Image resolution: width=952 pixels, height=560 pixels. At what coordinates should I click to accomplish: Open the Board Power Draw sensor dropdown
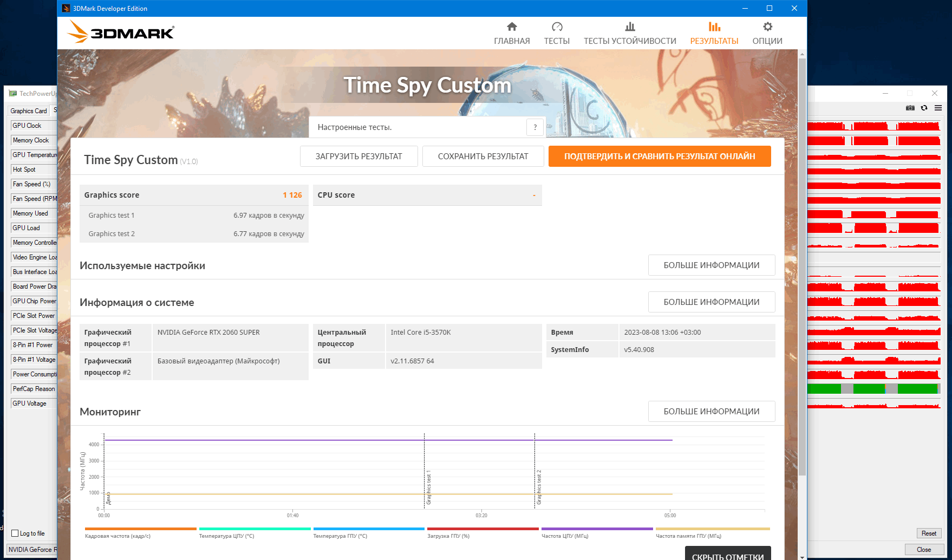[x=34, y=286]
